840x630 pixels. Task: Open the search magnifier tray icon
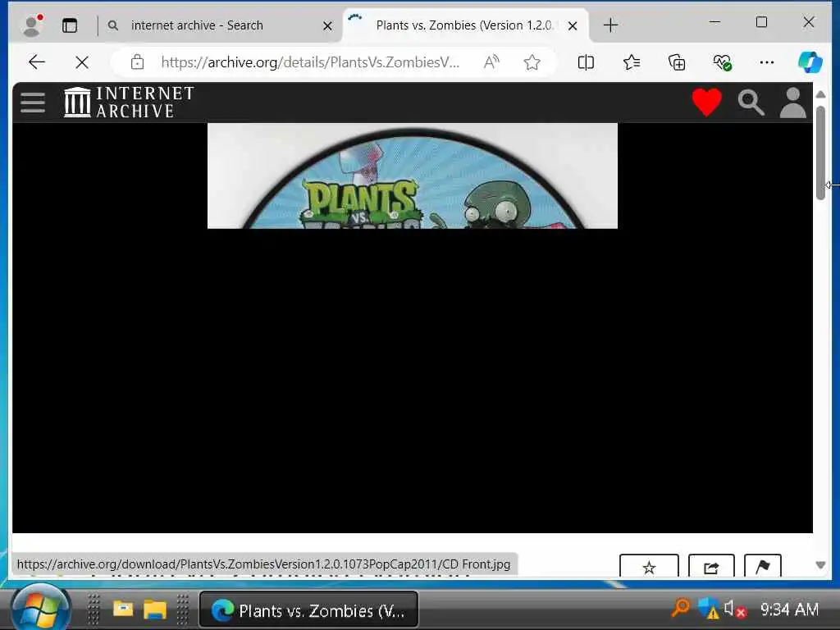pyautogui.click(x=680, y=608)
